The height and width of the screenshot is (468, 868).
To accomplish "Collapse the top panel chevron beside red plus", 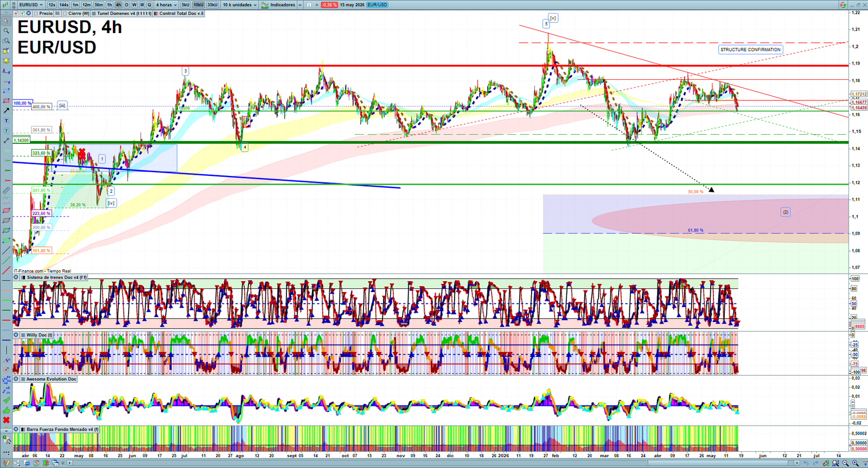I will point(6,12).
